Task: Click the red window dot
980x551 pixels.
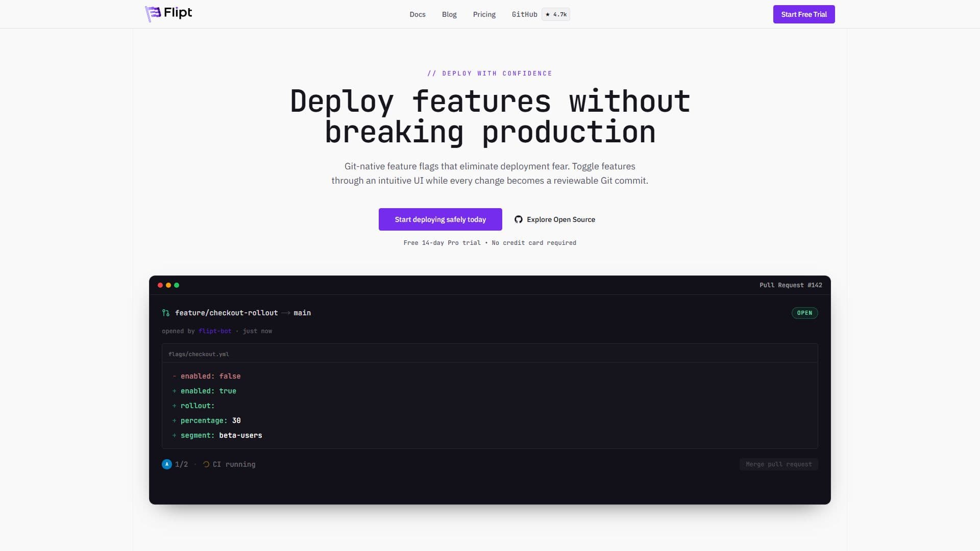Action: point(160,285)
